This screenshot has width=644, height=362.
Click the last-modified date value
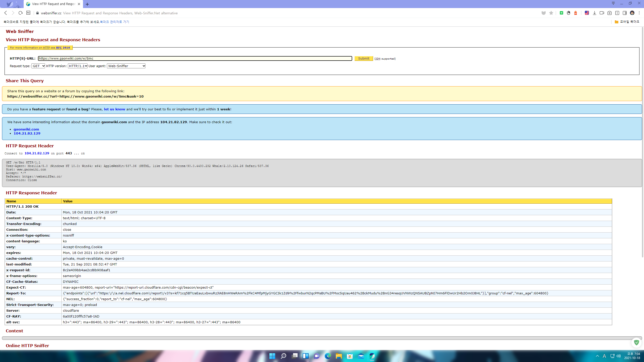(x=90, y=264)
